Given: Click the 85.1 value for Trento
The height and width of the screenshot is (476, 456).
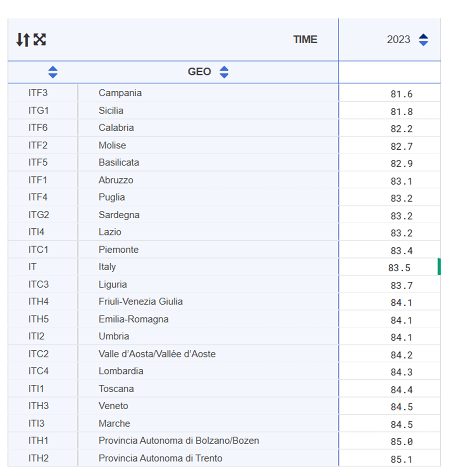Looking at the screenshot, I should tap(401, 459).
